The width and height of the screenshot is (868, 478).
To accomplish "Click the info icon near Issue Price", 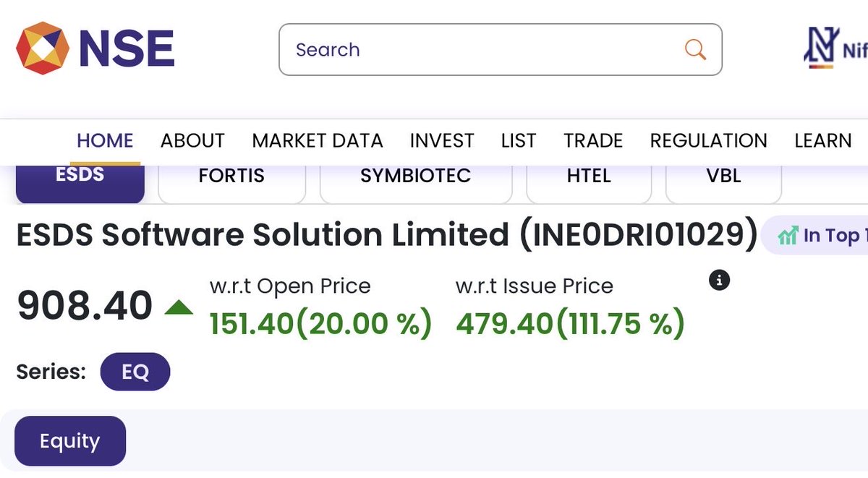I will [x=719, y=280].
